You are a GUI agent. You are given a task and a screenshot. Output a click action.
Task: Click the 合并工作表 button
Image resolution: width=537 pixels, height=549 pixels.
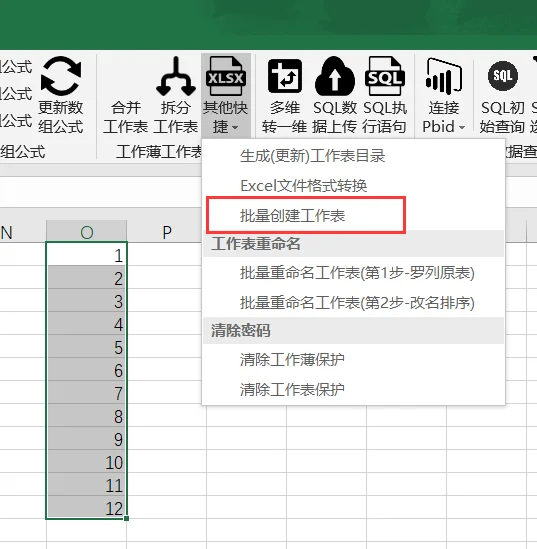point(125,117)
